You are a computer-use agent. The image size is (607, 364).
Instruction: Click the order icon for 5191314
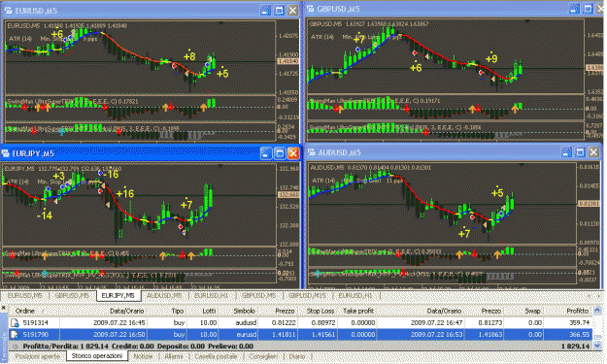click(x=15, y=322)
